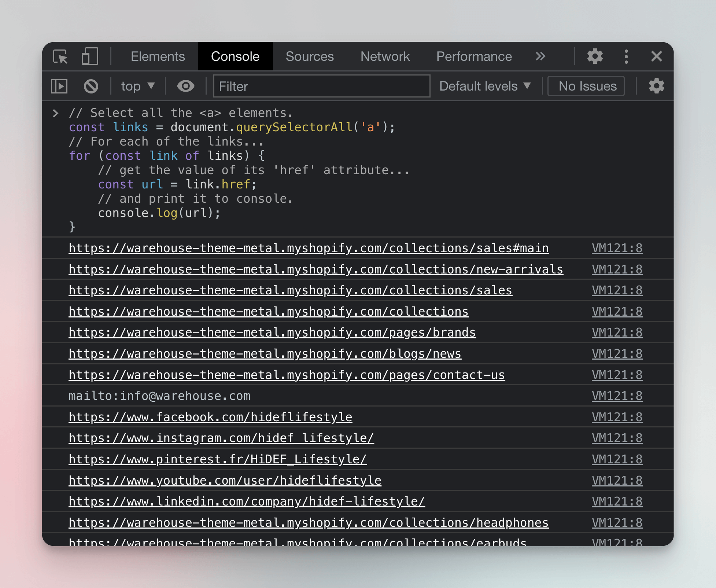The height and width of the screenshot is (588, 716).
Task: Open the facebook.com/hideflifestyle link
Action: pos(210,417)
